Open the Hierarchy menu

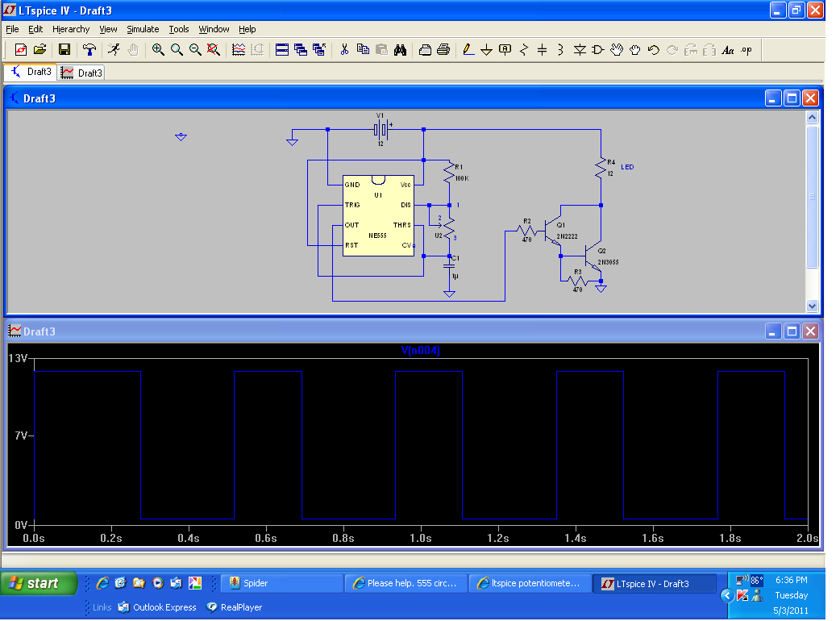(71, 29)
